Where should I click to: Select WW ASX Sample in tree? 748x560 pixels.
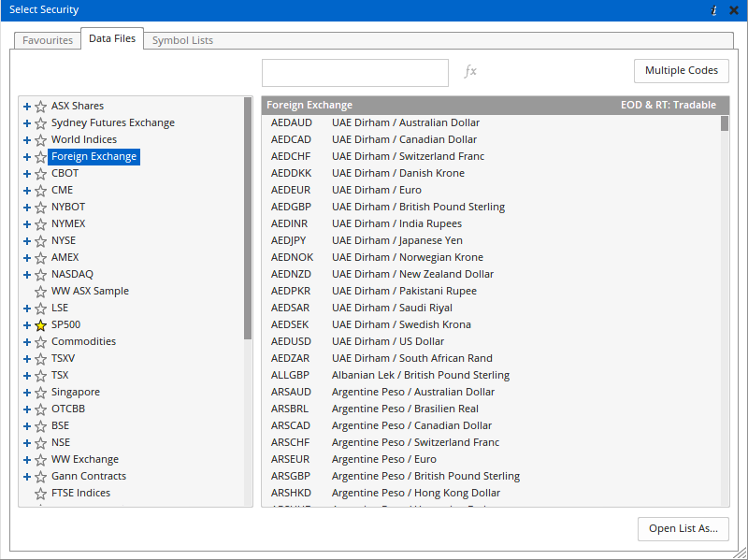pyautogui.click(x=90, y=291)
